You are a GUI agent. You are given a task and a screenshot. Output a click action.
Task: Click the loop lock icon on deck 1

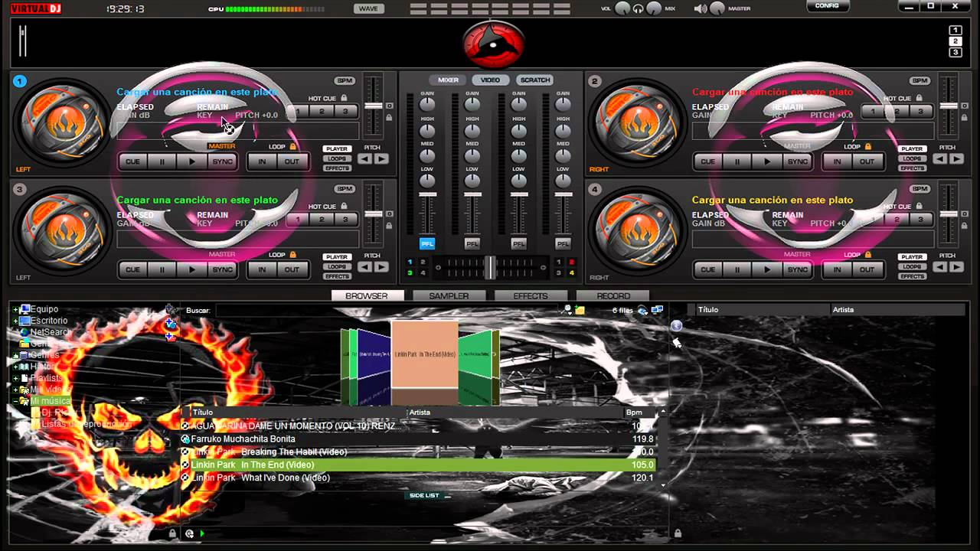[292, 146]
